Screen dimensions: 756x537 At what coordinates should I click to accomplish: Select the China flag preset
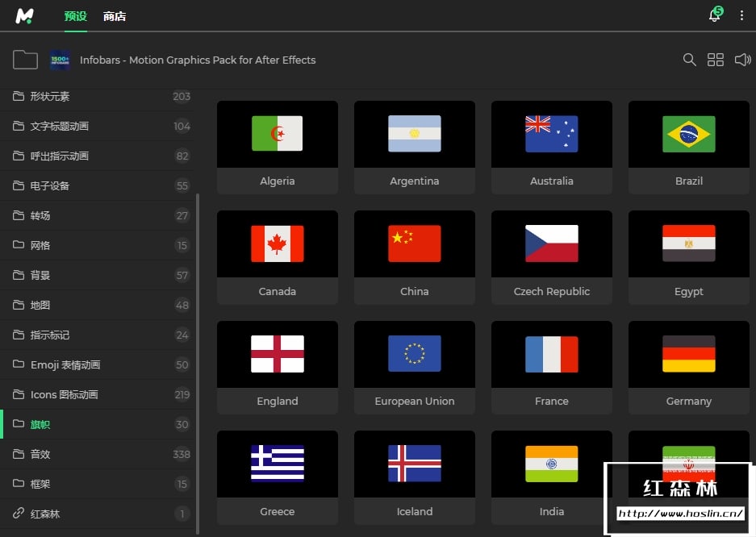pos(415,257)
